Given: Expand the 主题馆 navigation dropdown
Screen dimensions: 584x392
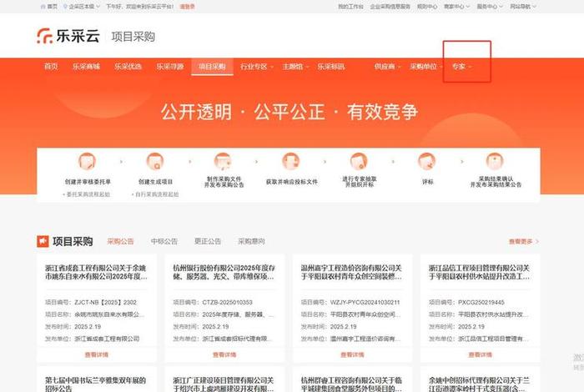Looking at the screenshot, I should point(295,67).
